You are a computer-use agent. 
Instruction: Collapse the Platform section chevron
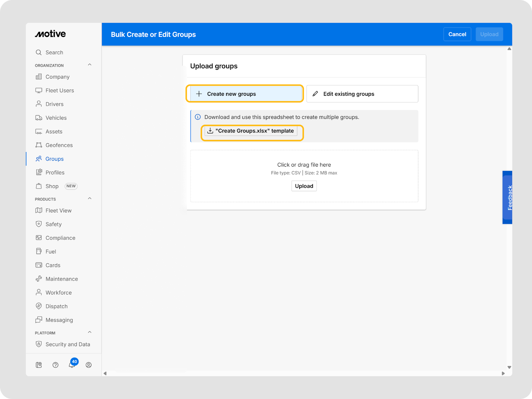click(89, 332)
